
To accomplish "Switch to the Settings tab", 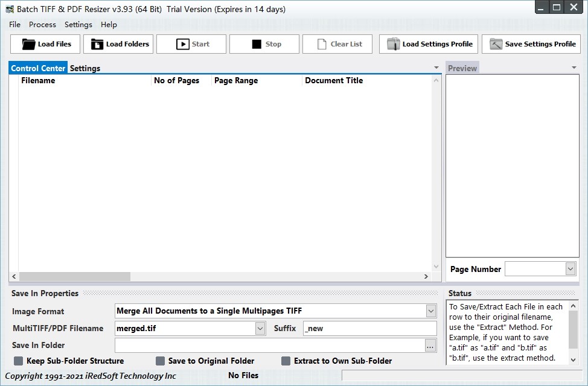I will tap(85, 68).
